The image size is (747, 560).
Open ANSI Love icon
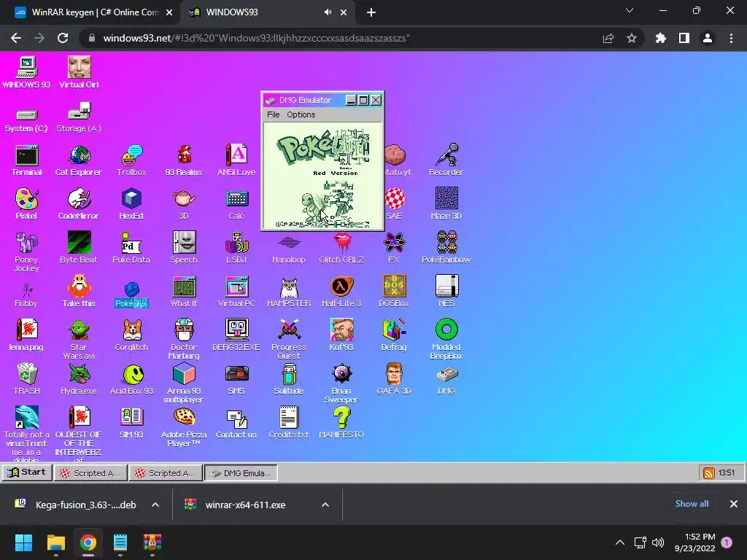pyautogui.click(x=236, y=160)
